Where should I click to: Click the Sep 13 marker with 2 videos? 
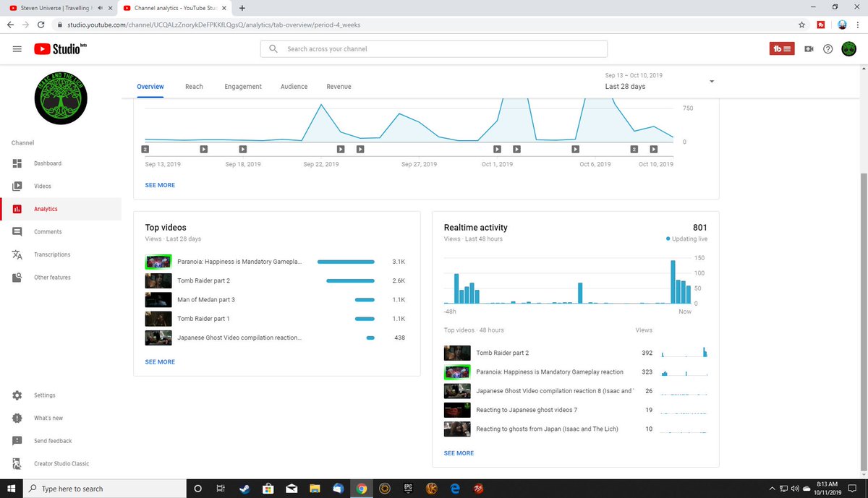tap(145, 149)
